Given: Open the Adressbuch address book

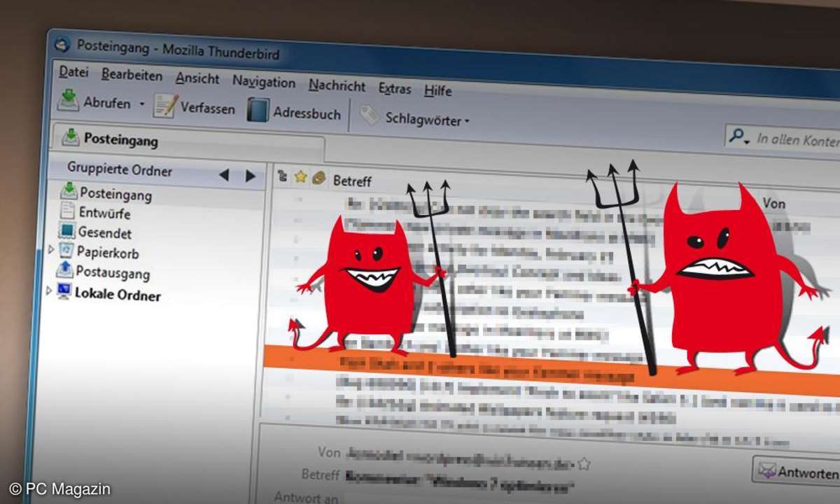Looking at the screenshot, I should (294, 112).
